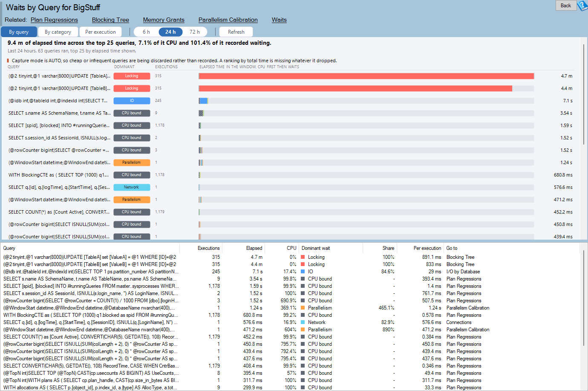This screenshot has height=391, width=588.
Task: Open the help icon beside Back
Action: coord(582,6)
